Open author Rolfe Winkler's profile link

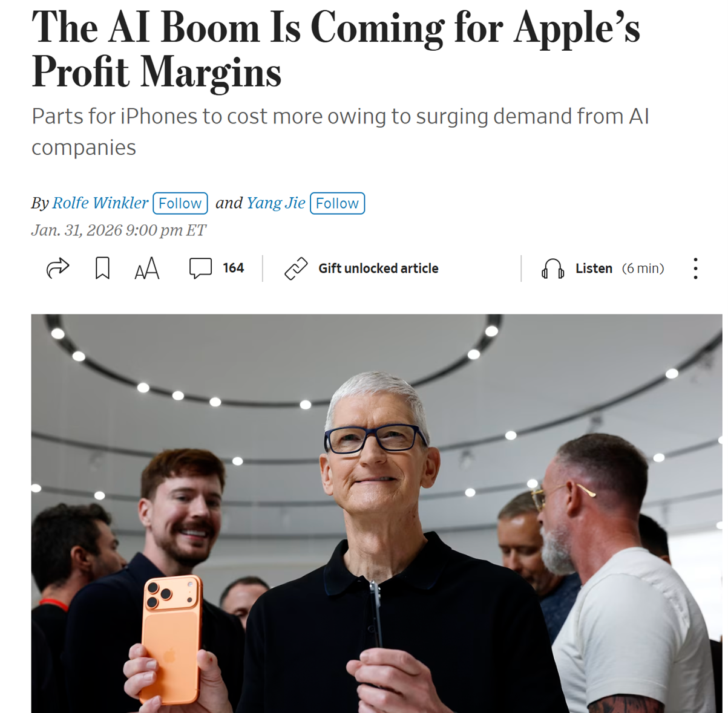coord(100,203)
